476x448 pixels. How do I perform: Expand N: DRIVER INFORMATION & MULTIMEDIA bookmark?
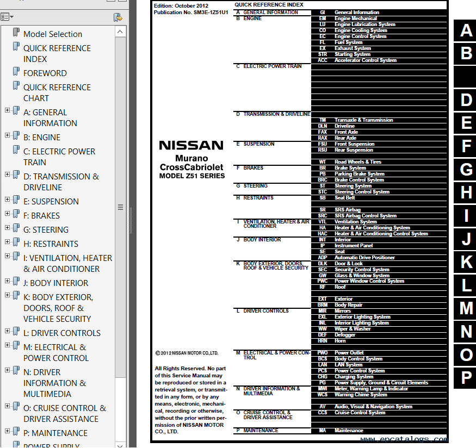(x=7, y=370)
